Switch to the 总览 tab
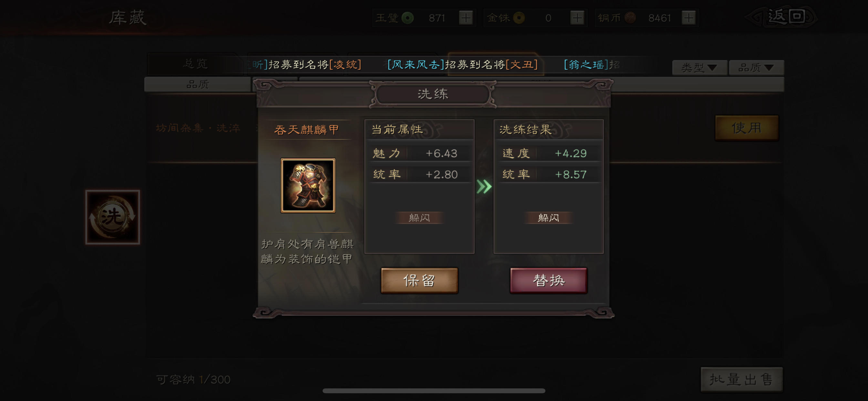 pyautogui.click(x=195, y=64)
